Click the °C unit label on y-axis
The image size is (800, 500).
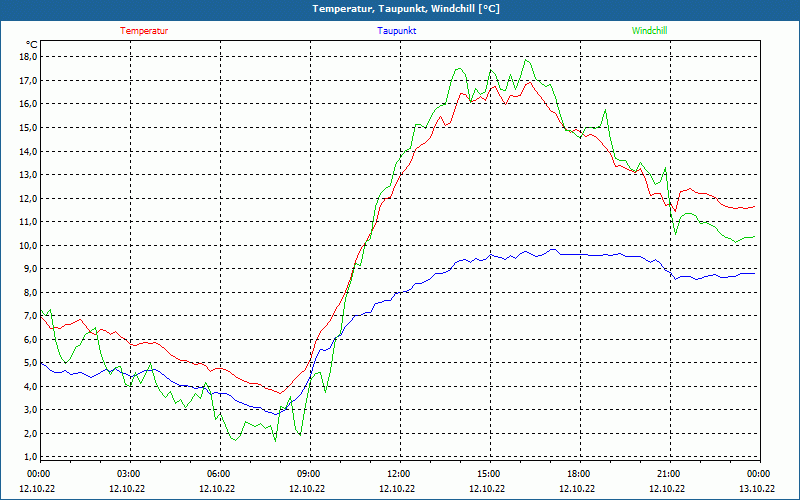(x=32, y=44)
